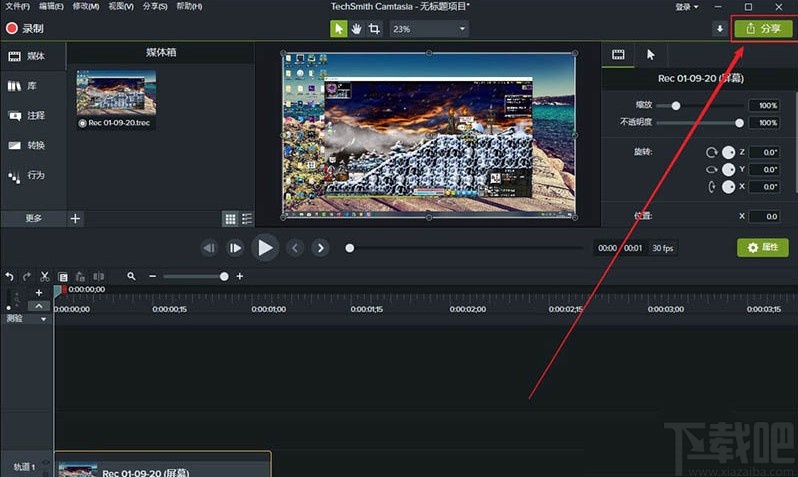Click the More button in the sidebar
This screenshot has width=798, height=477.
[34, 218]
